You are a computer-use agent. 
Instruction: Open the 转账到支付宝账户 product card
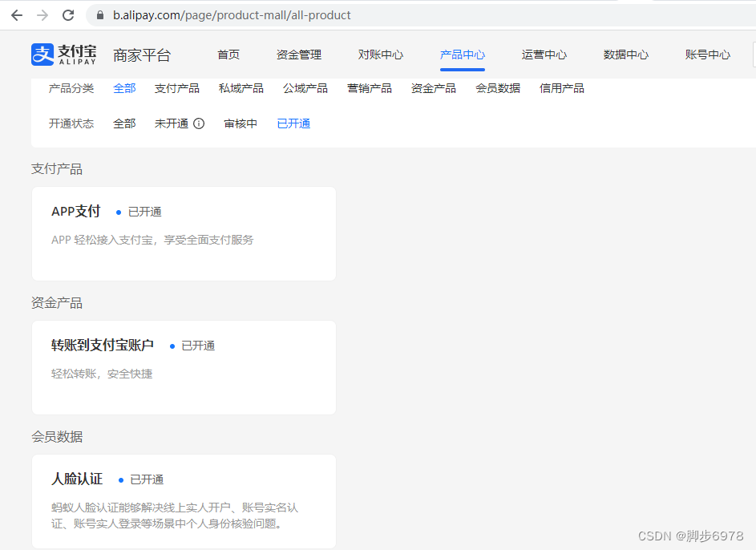[184, 368]
